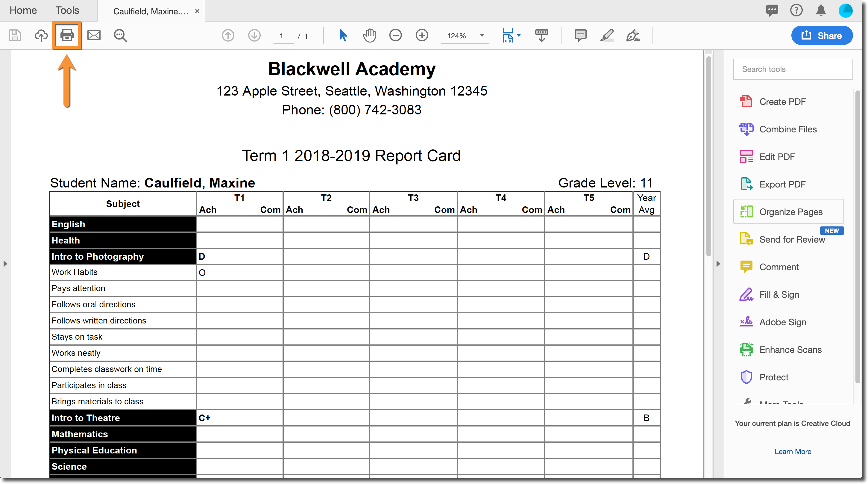Screen dimensions: 868x484
Task: Open the Find text magnifier icon
Action: click(x=120, y=35)
